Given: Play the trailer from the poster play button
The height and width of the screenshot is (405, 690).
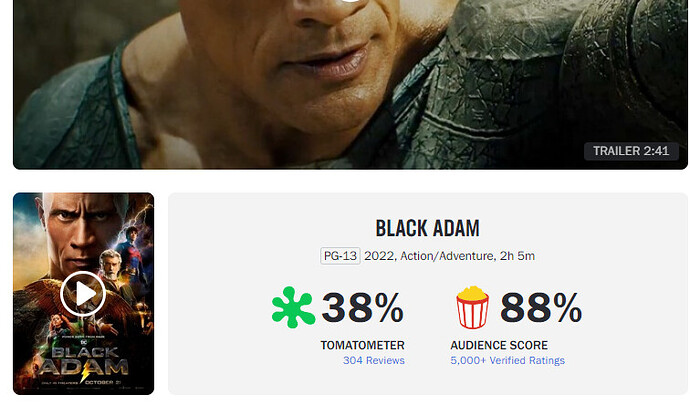Looking at the screenshot, I should (83, 294).
